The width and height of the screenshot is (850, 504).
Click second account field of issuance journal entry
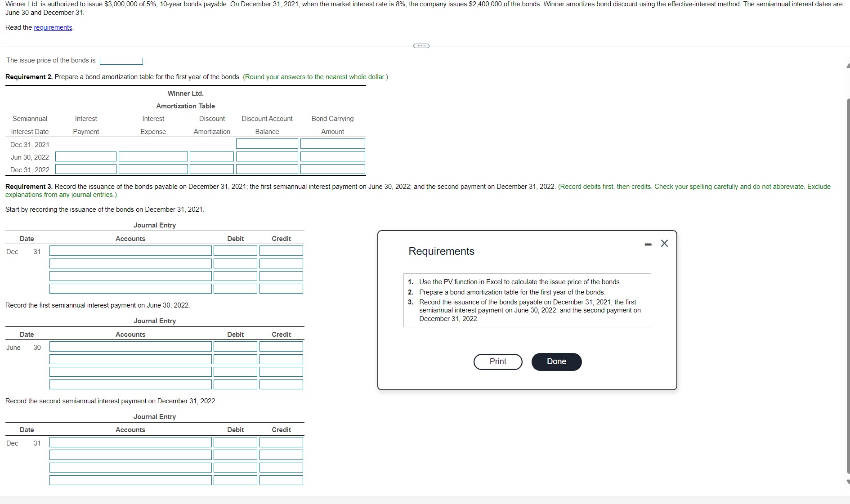pyautogui.click(x=130, y=263)
